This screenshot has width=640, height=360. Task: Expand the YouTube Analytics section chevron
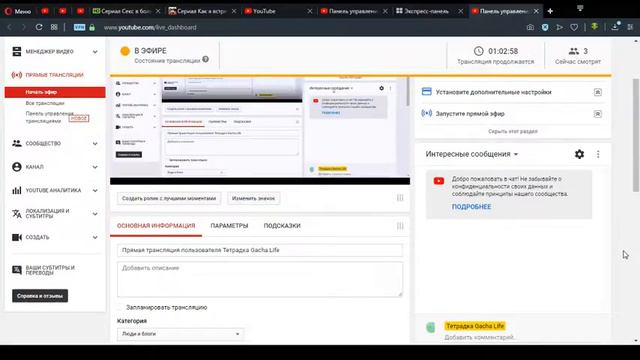(x=95, y=191)
